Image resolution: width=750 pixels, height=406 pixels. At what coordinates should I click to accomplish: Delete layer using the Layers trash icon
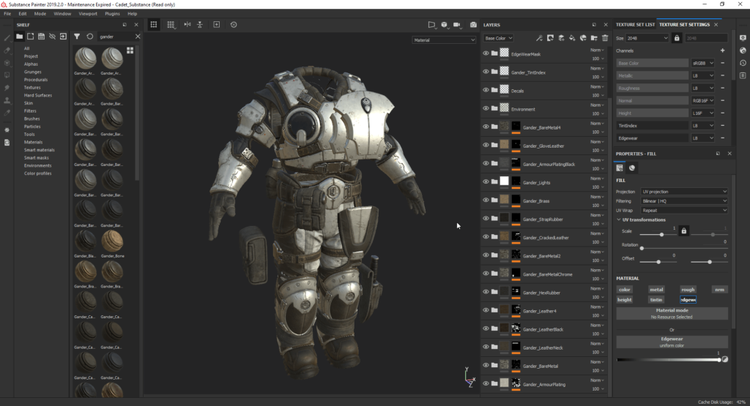click(605, 38)
